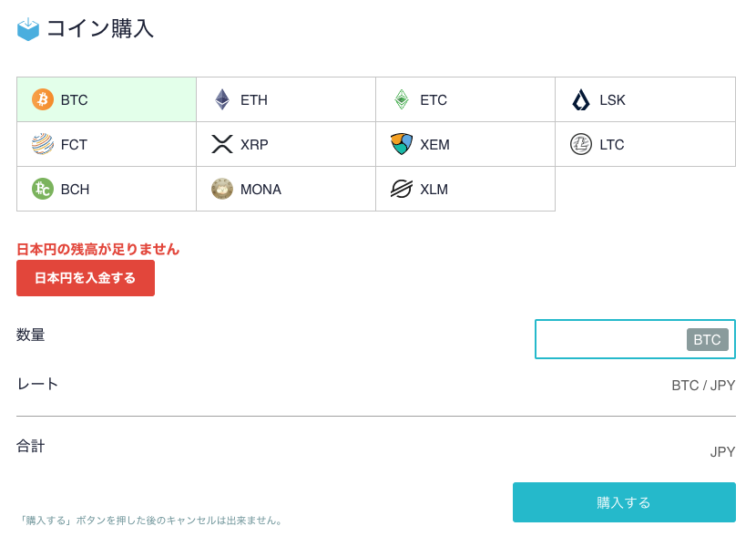Click the Factom striped globe icon
The width and height of the screenshot is (756, 547).
(x=43, y=144)
